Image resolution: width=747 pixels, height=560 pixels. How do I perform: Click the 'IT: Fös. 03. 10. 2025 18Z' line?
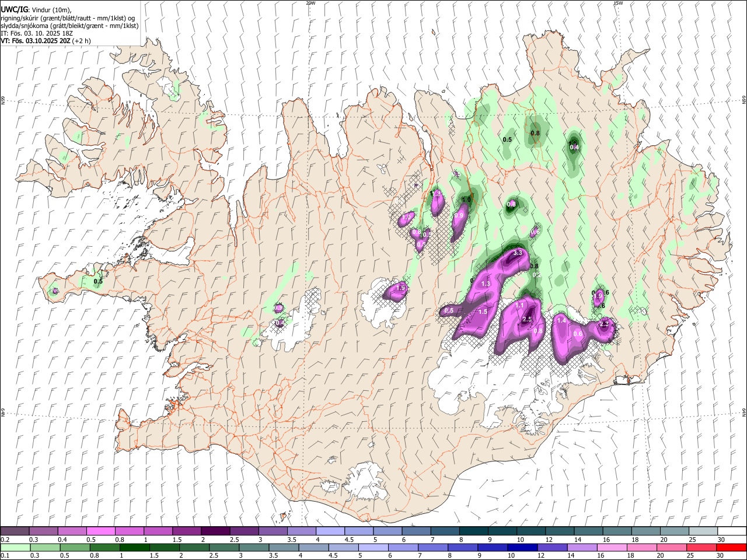click(37, 34)
